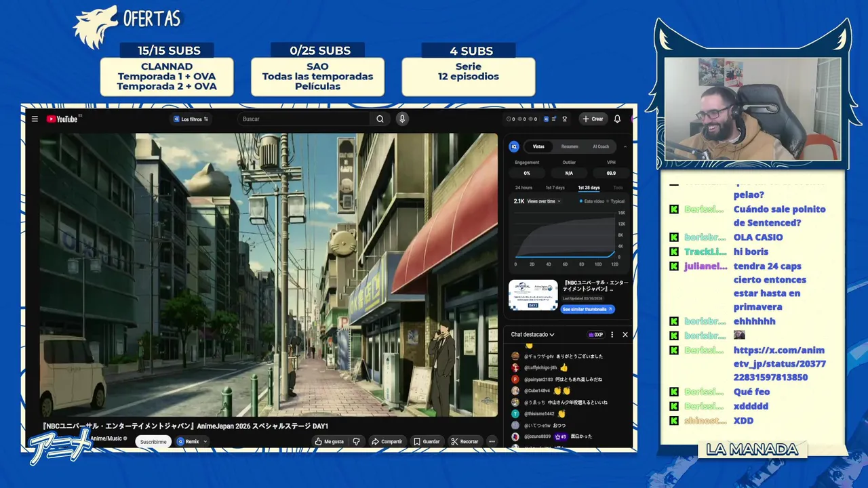The image size is (868, 488).
Task: Open the YouTube hamburger guide menu
Action: pos(35,119)
